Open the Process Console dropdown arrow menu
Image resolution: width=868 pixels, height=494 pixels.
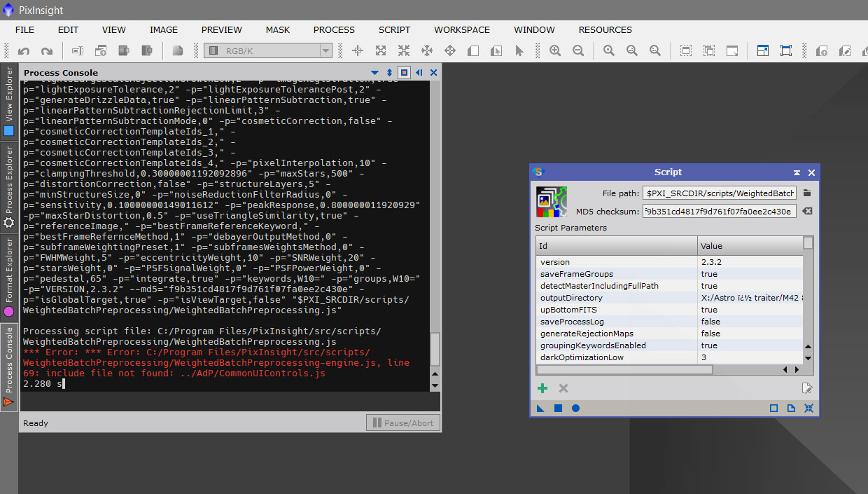[376, 72]
